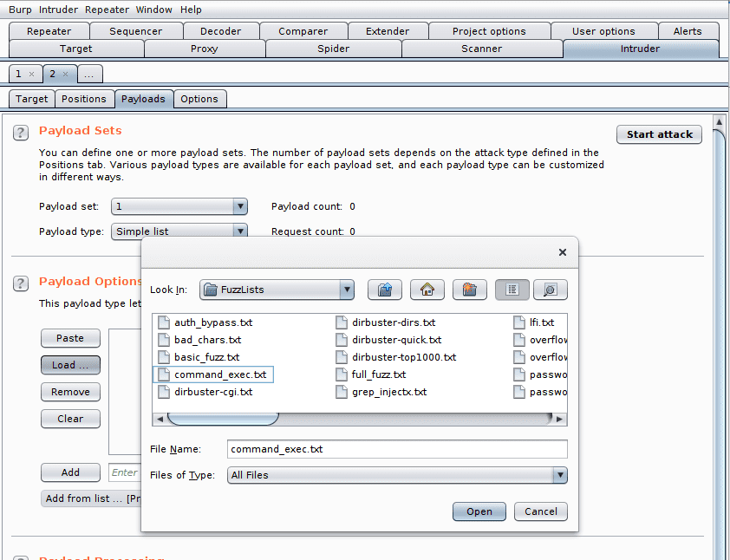Open the Burp menu

click(20, 10)
